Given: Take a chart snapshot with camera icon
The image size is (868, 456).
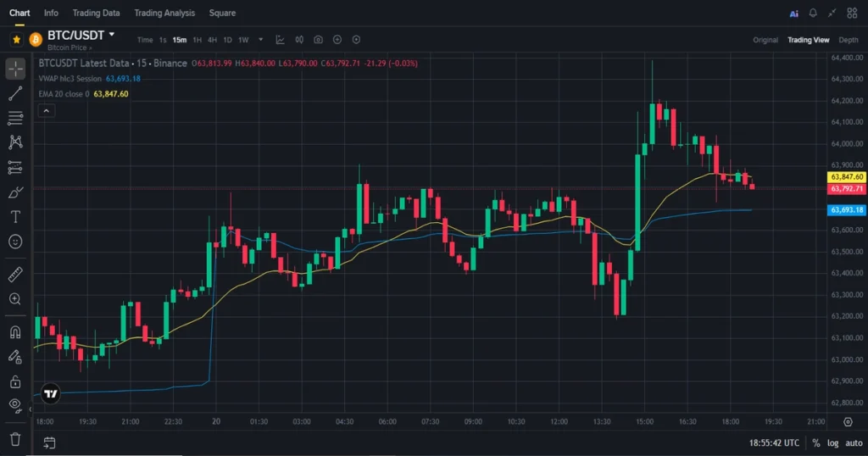Looking at the screenshot, I should click(318, 39).
